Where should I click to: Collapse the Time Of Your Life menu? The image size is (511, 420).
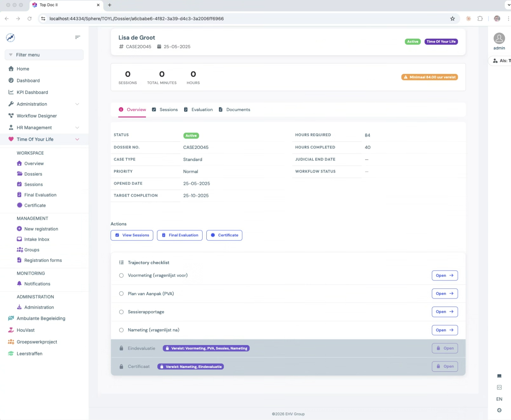point(77,139)
